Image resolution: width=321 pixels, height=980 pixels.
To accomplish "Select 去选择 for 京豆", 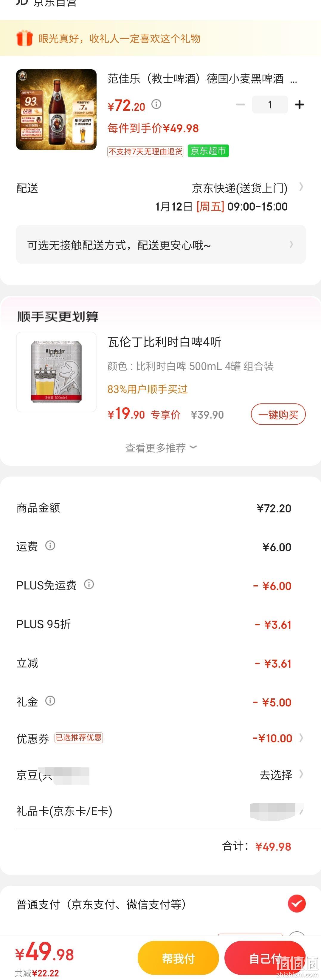I will [x=276, y=775].
